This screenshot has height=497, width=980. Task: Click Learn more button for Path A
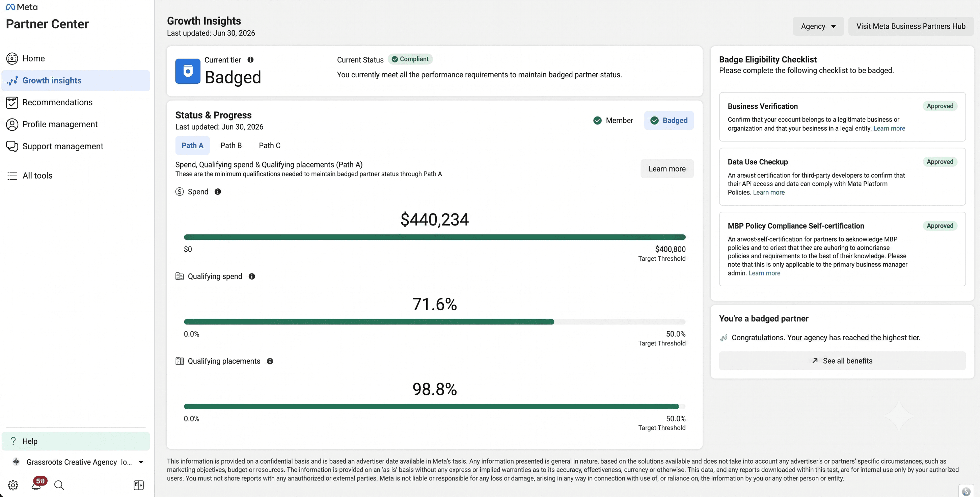pyautogui.click(x=667, y=168)
